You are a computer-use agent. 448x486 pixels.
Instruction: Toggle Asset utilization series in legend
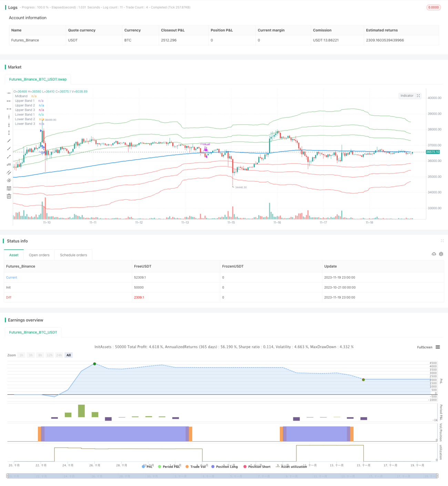[x=291, y=466]
